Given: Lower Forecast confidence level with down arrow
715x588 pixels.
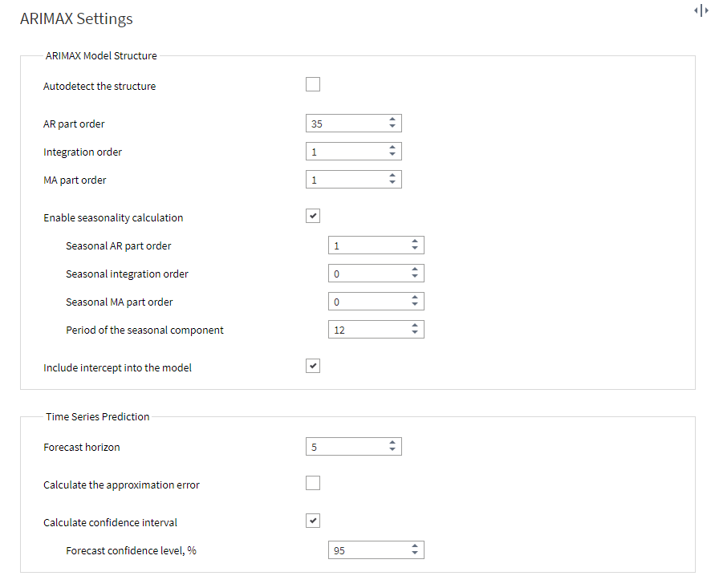Looking at the screenshot, I should point(415,553).
